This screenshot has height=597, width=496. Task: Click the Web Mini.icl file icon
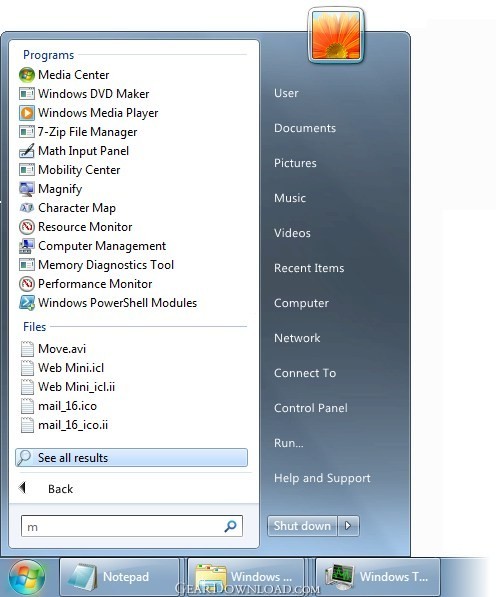pos(27,368)
